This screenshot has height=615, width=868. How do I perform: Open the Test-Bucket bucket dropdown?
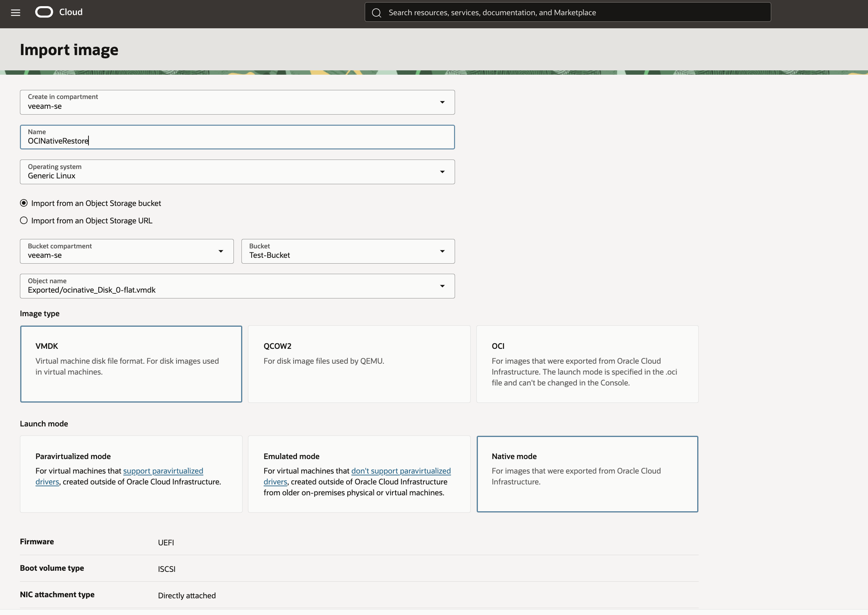tap(341, 252)
